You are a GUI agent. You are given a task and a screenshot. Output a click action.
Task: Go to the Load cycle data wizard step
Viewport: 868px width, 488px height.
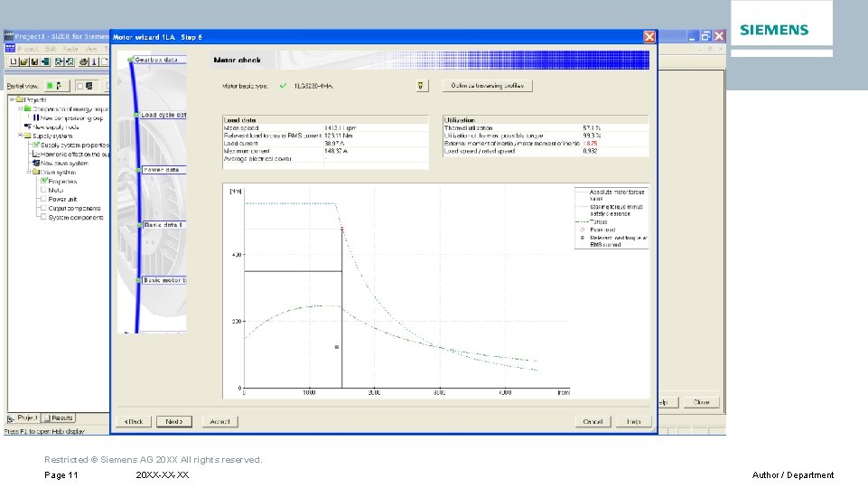tap(163, 115)
